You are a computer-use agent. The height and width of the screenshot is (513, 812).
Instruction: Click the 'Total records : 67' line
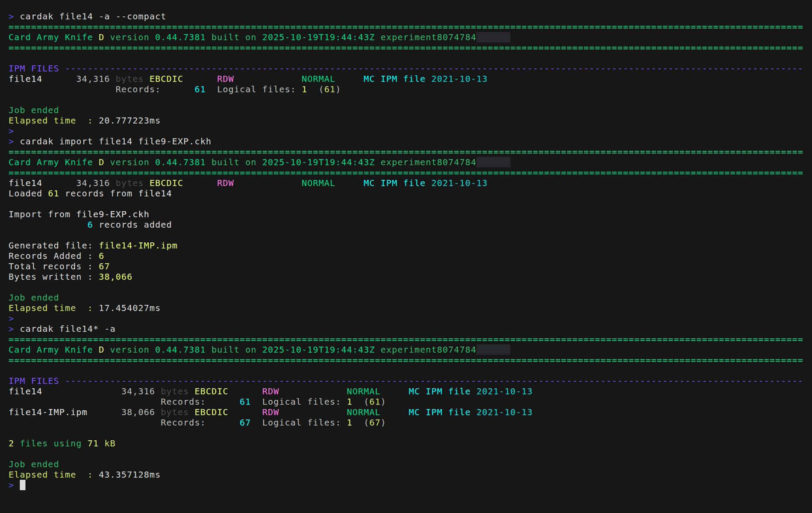coord(59,266)
